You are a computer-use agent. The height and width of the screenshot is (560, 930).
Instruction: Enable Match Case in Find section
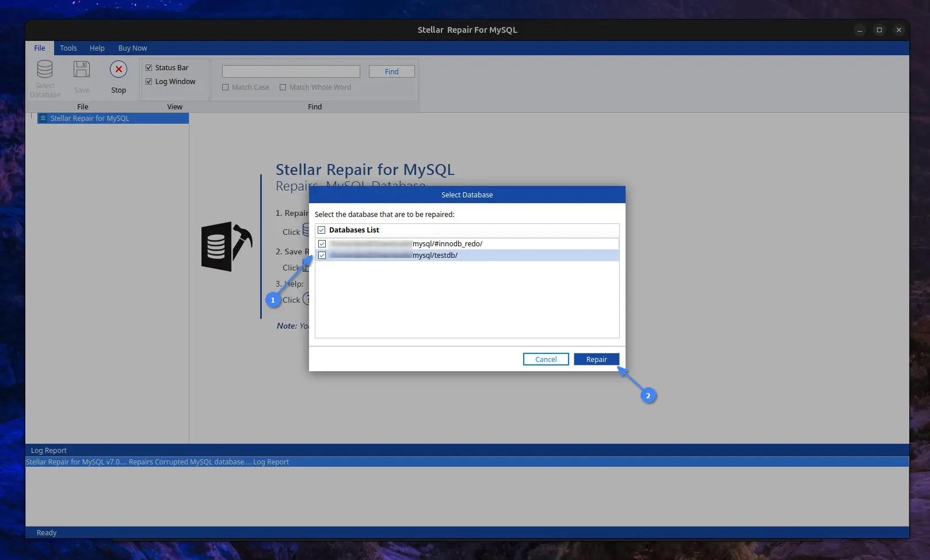[x=226, y=87]
